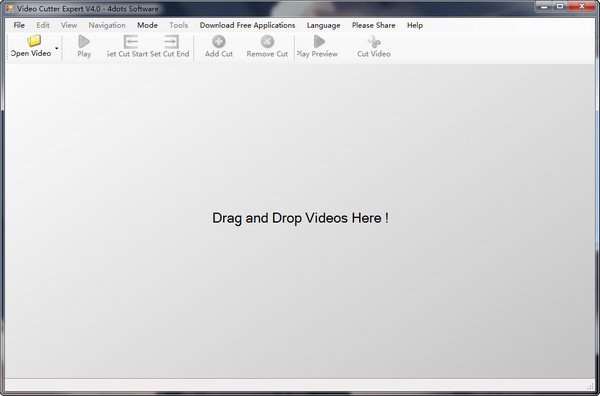Open the Help menu
This screenshot has width=600, height=396.
415,25
